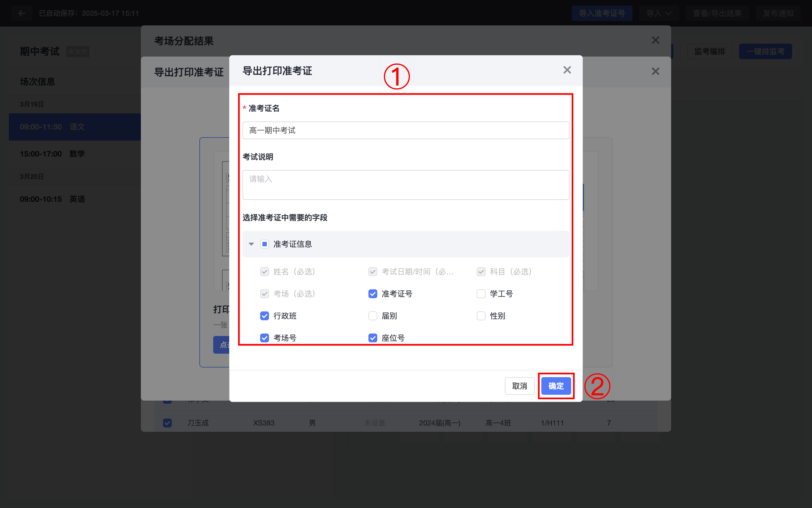Uncheck the 考场号 field
This screenshot has height=508, width=812.
pyautogui.click(x=265, y=338)
